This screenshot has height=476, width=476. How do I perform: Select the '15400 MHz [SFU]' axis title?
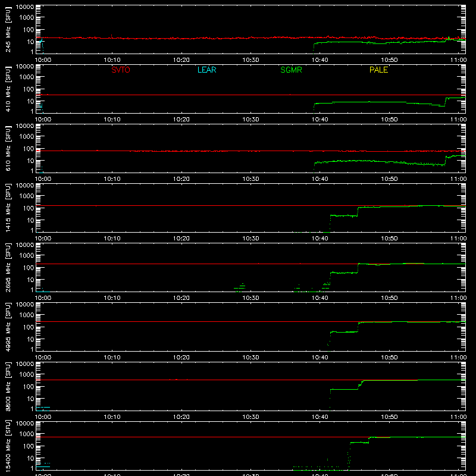tap(8, 446)
